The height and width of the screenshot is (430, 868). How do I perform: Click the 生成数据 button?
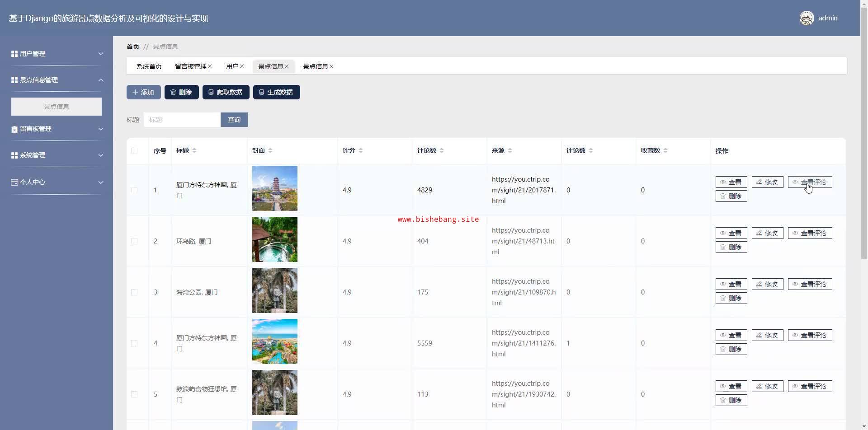point(276,92)
